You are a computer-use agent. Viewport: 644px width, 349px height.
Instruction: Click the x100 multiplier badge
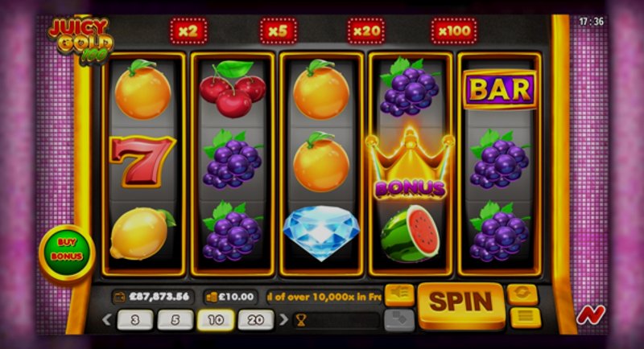(454, 31)
